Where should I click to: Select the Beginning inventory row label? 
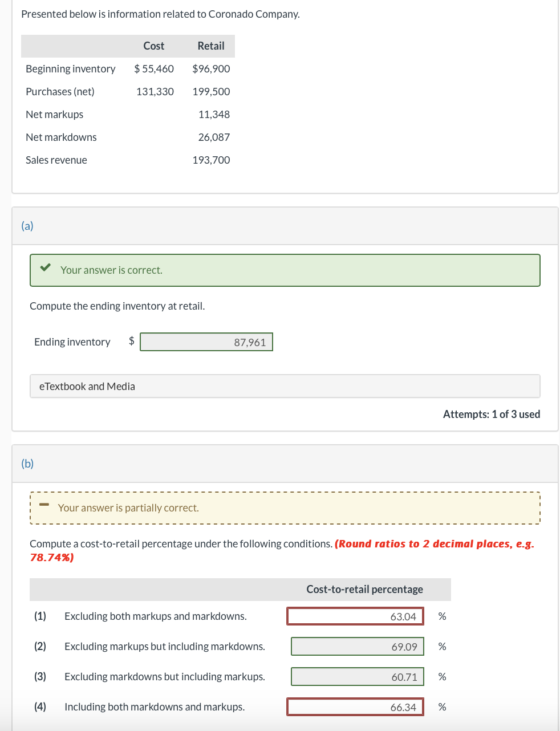[x=70, y=69]
